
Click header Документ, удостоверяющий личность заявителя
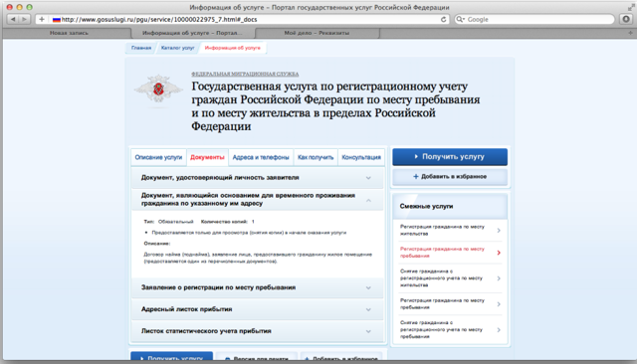220,178
